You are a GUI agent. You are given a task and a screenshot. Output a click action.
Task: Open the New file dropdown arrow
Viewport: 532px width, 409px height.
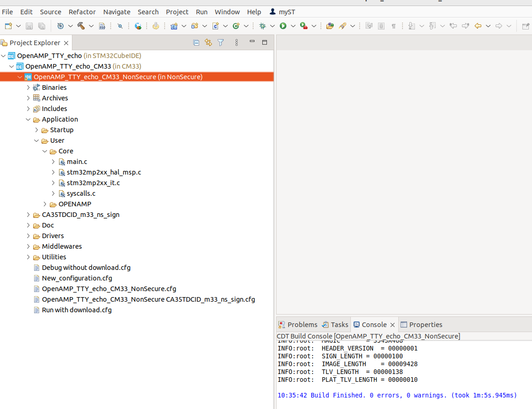click(x=18, y=26)
